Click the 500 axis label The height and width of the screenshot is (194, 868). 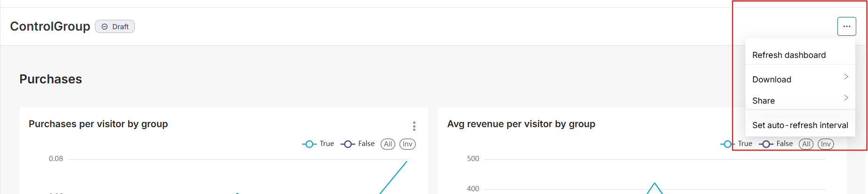[473, 159]
